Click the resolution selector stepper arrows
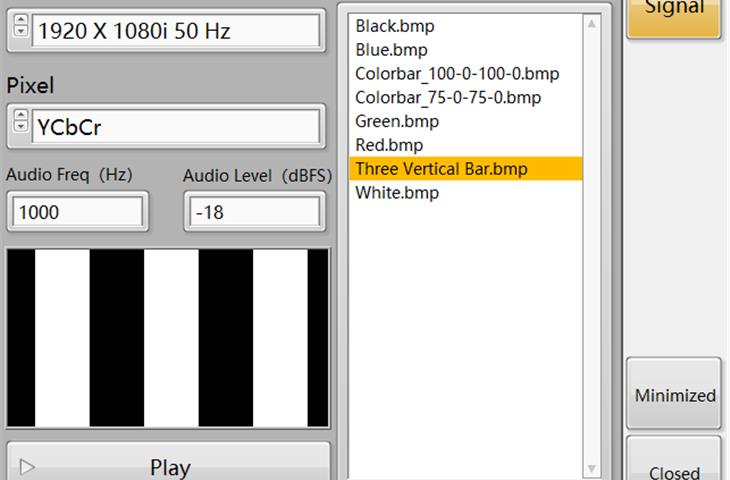This screenshot has width=730, height=480. 20,30
